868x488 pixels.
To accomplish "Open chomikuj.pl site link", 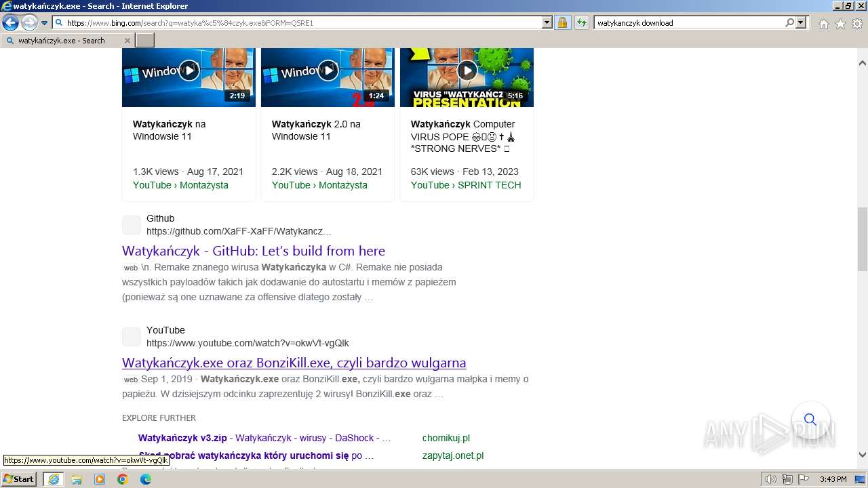I will point(446,438).
